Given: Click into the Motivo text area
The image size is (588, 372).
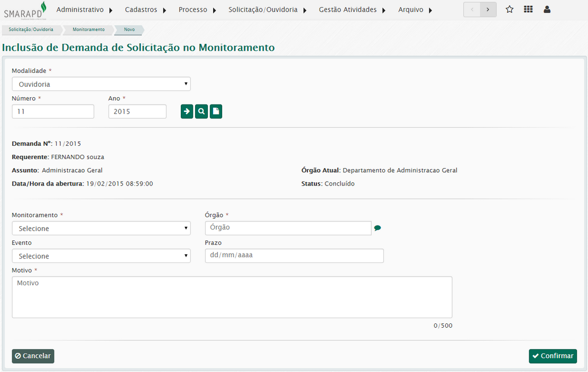Looking at the screenshot, I should click(232, 297).
